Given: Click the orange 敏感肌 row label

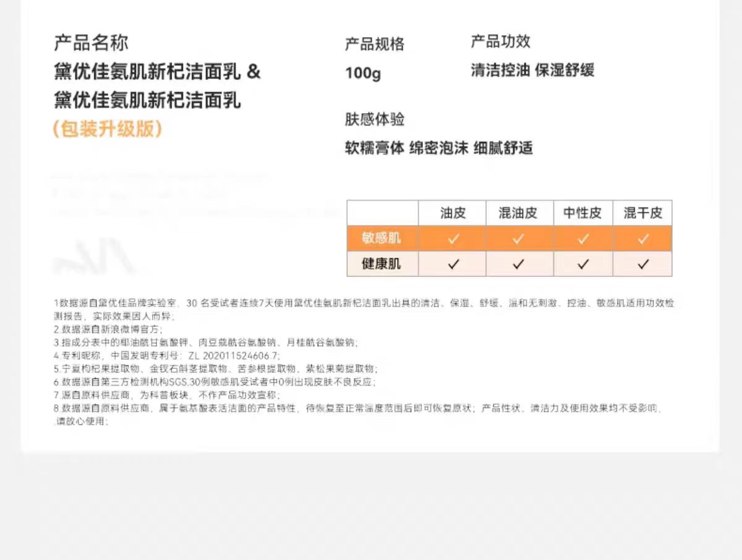Looking at the screenshot, I should [382, 239].
